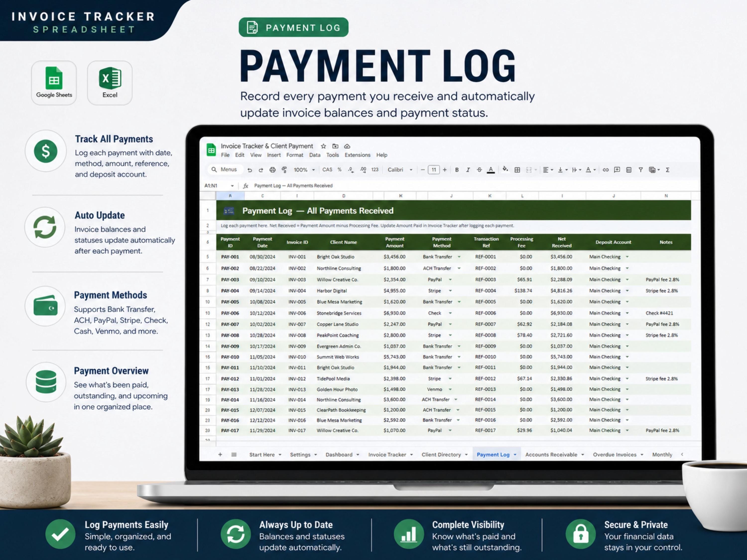
Task: Decrease font size with minus button
Action: [423, 170]
